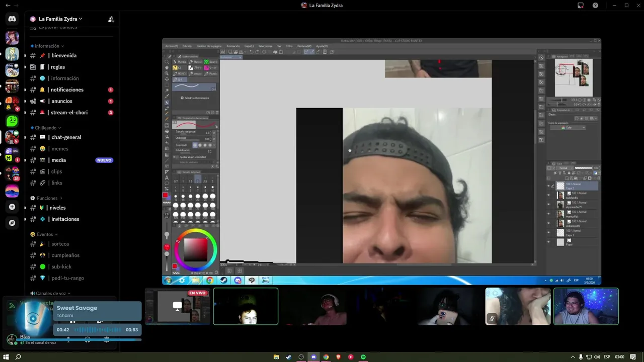Select Fill bucket tool in Clip Studio
644x362 pixels.
point(167,131)
